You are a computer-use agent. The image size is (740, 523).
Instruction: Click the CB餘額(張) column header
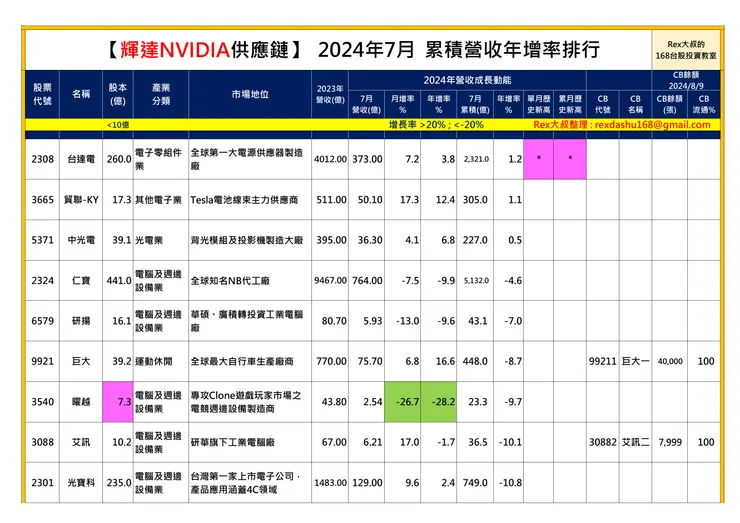(670, 104)
